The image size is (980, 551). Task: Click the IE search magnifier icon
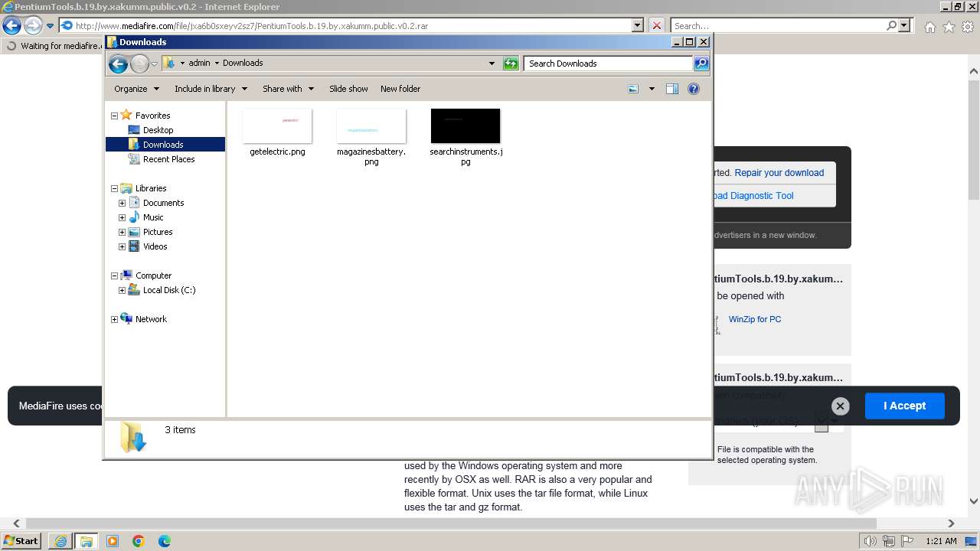point(891,25)
